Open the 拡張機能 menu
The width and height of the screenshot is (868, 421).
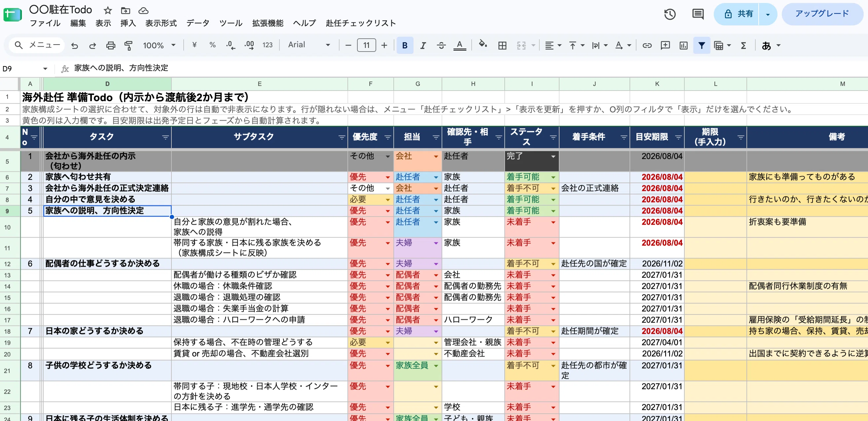(268, 23)
